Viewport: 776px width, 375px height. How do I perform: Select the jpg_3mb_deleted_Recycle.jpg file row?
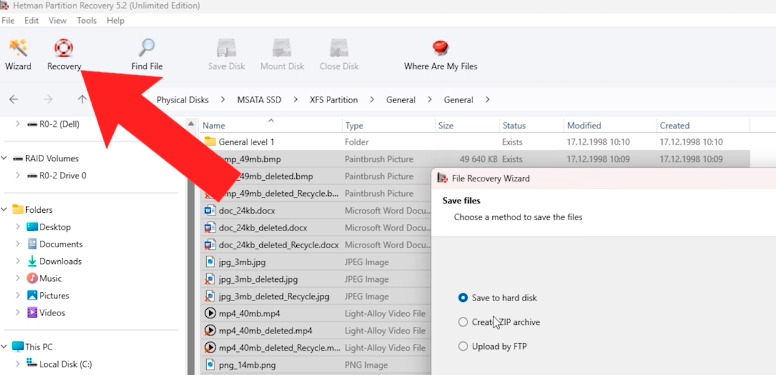point(316,296)
